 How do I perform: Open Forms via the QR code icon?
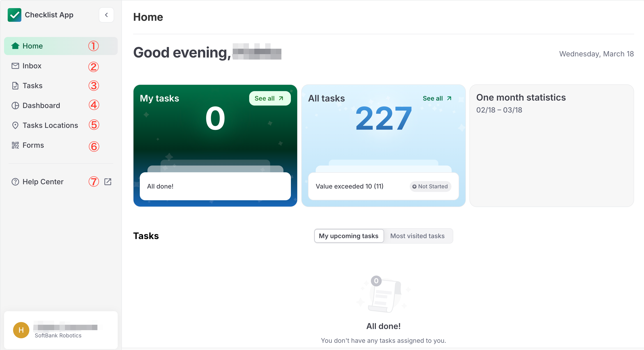tap(15, 145)
